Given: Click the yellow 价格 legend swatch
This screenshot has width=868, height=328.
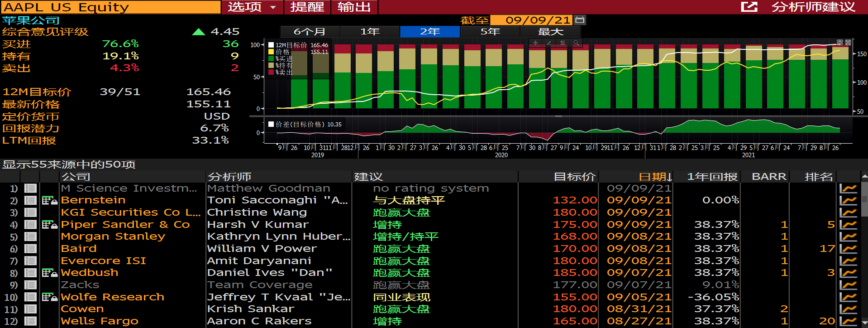Looking at the screenshot, I should [271, 52].
